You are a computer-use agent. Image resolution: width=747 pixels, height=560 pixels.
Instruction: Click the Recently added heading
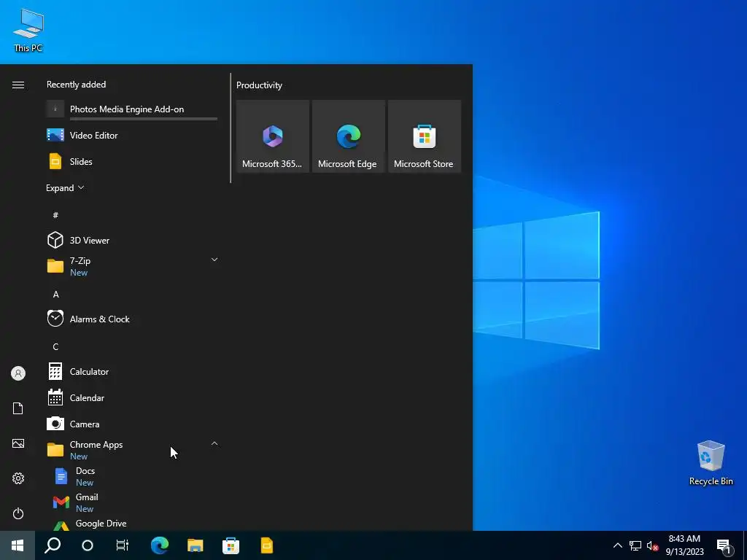(x=76, y=85)
